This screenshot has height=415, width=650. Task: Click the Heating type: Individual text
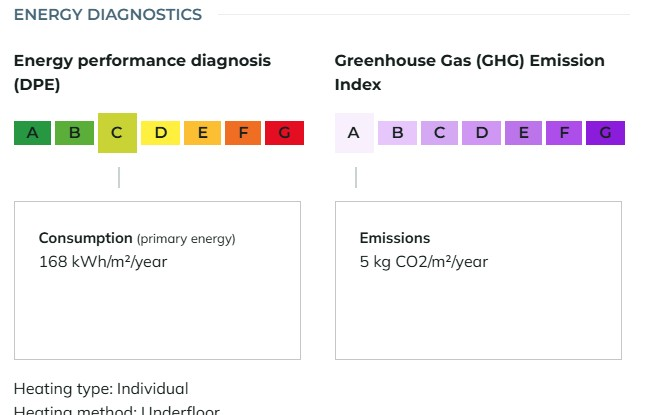[x=101, y=389]
